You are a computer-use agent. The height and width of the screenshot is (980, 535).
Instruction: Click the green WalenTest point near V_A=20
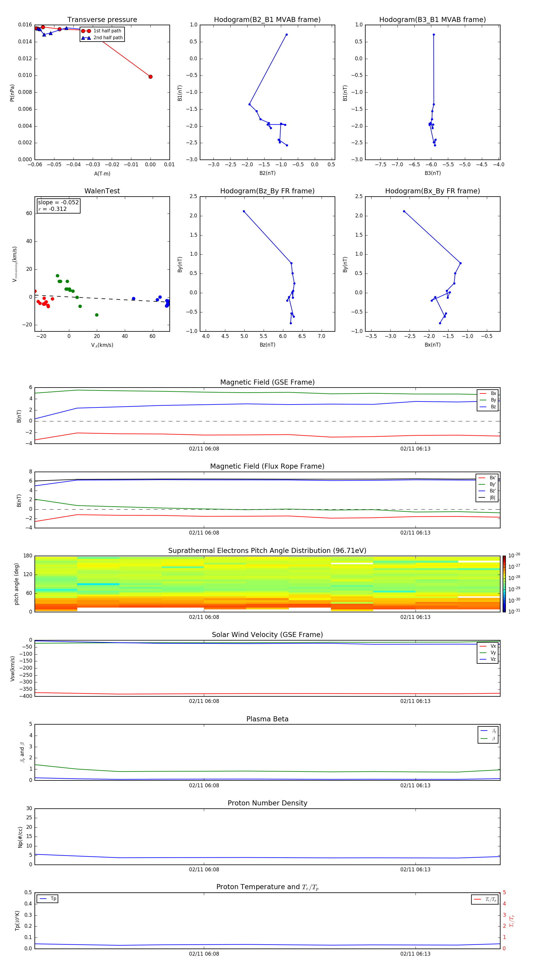97,315
